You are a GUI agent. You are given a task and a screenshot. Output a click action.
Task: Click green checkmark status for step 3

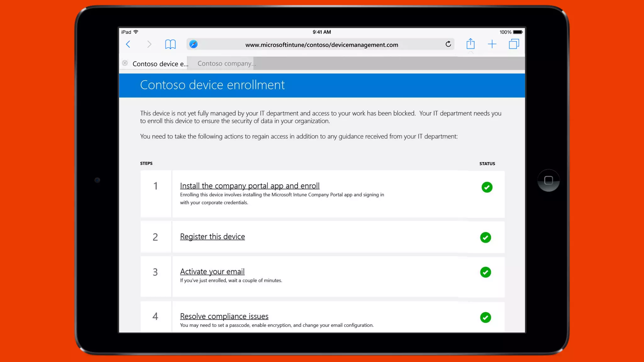tap(486, 272)
